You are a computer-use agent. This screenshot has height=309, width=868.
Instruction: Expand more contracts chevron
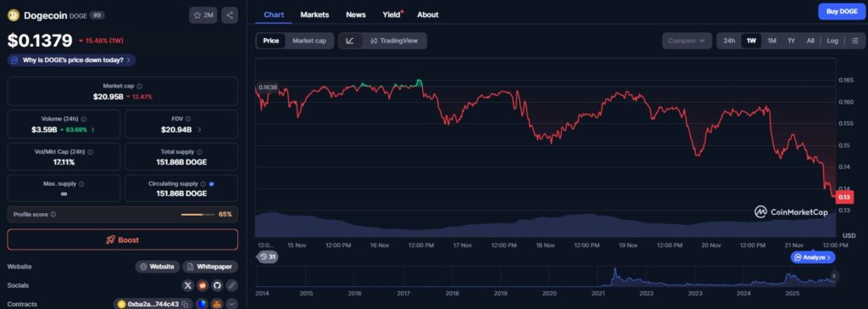(x=231, y=304)
